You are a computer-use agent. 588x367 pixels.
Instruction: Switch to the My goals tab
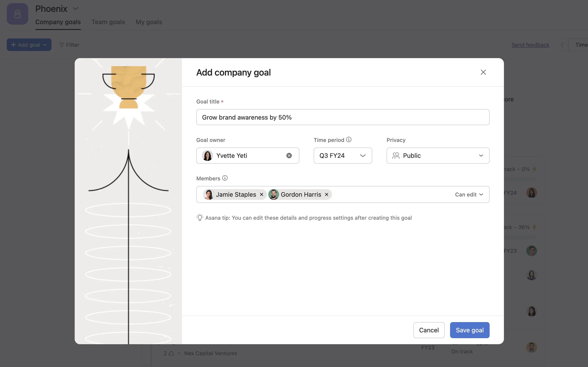tap(149, 22)
